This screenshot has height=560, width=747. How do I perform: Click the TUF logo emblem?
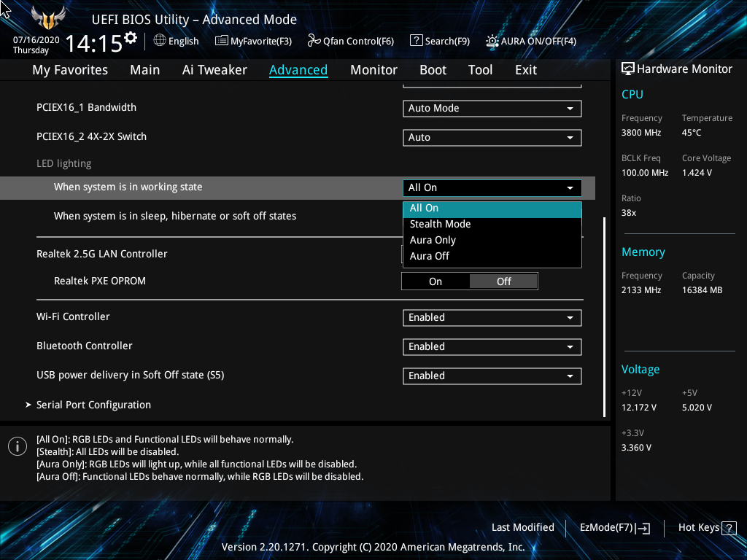click(x=48, y=18)
